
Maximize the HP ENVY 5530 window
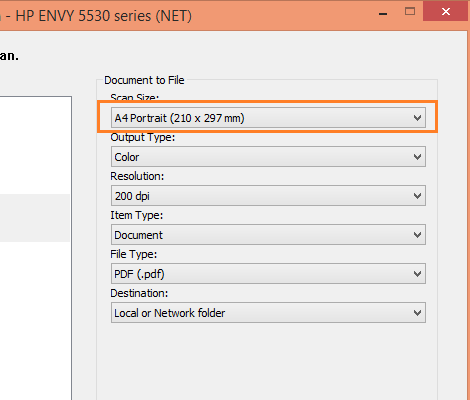410,12
